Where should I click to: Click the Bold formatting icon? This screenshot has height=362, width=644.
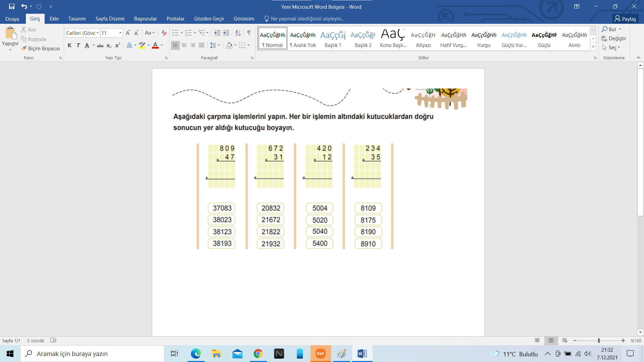tap(69, 45)
